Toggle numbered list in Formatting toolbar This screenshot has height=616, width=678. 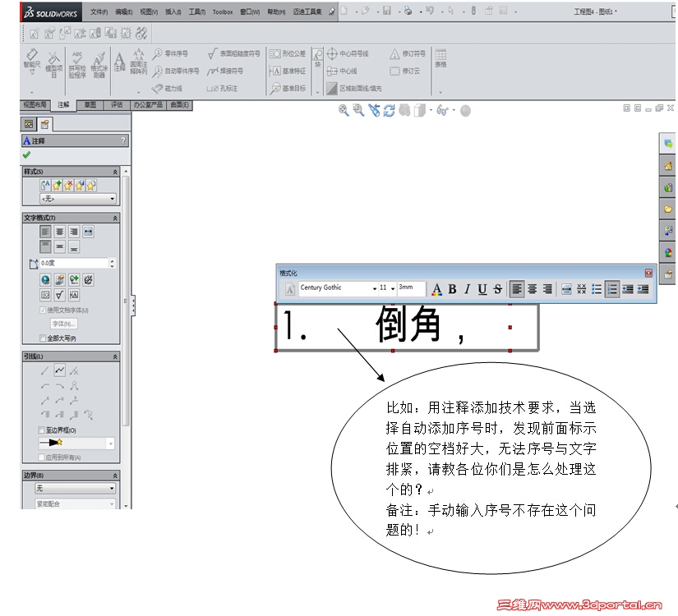pyautogui.click(x=612, y=289)
